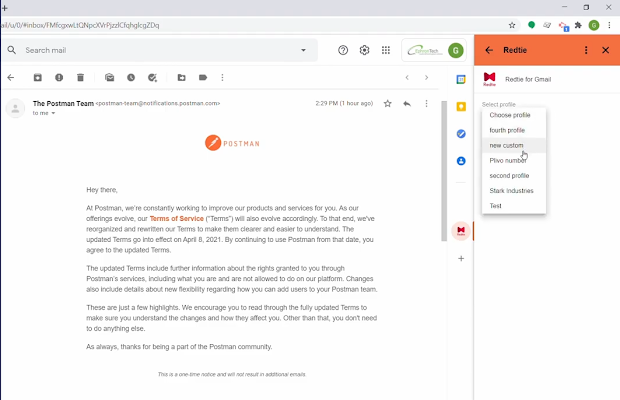This screenshot has height=400, width=620.
Task: Open message more options menu
Action: click(426, 104)
